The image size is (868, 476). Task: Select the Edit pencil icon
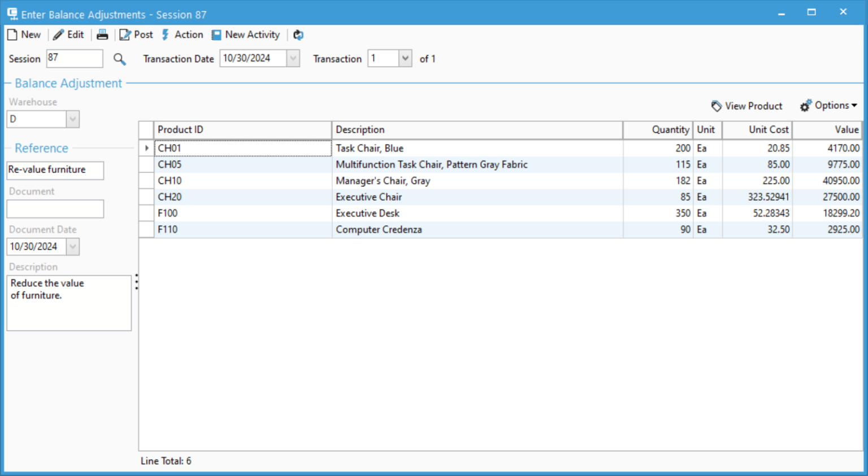(x=68, y=34)
